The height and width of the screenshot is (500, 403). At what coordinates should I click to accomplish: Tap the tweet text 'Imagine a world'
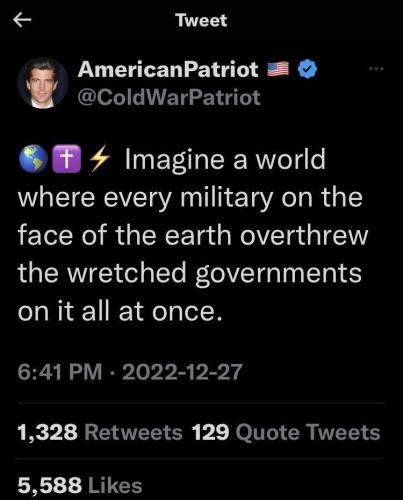point(225,159)
